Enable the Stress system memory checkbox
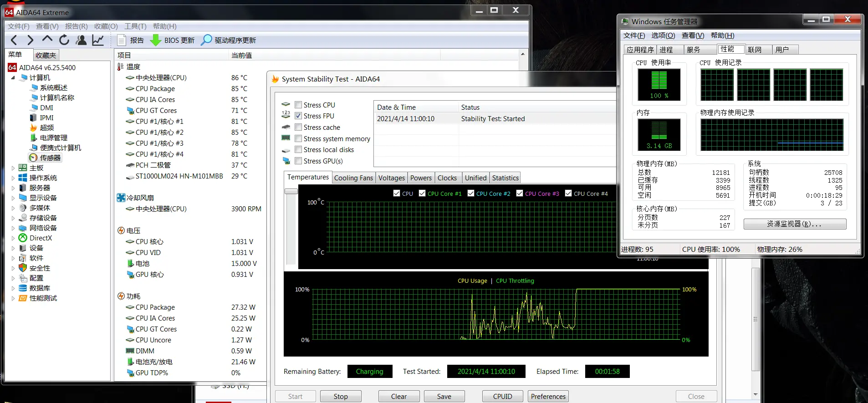The width and height of the screenshot is (868, 403). [x=298, y=138]
